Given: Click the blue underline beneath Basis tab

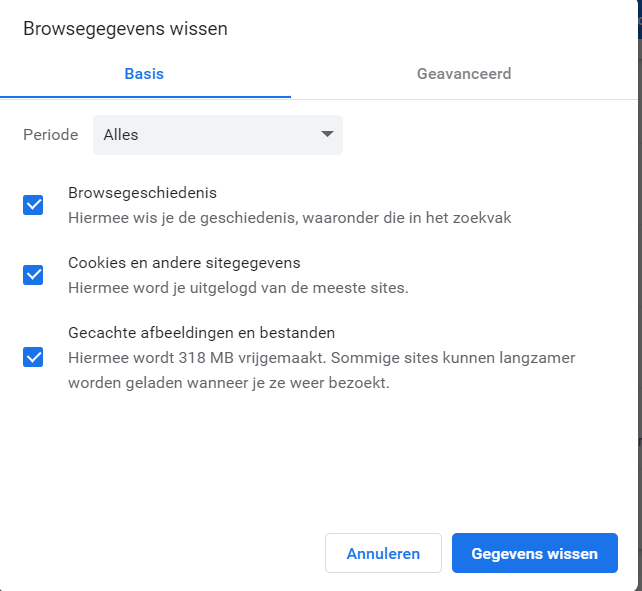Looking at the screenshot, I should 145,96.
